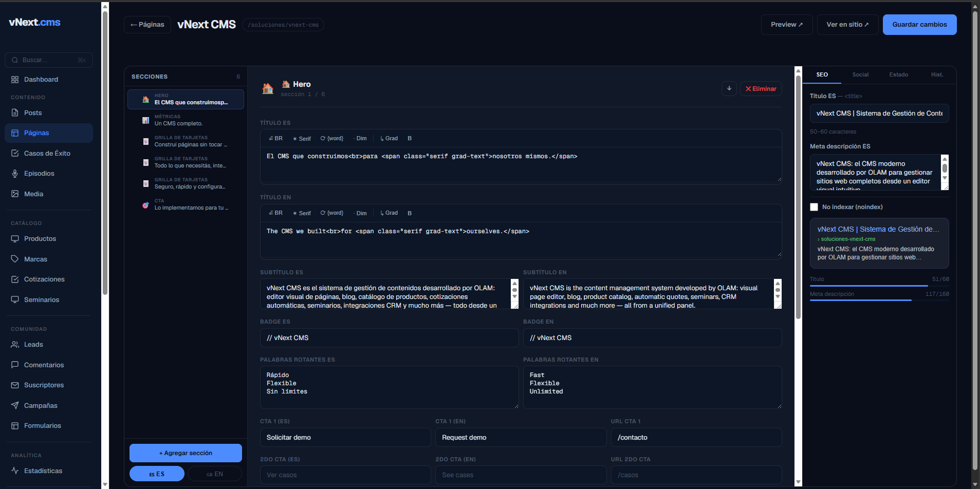The image size is (980, 489).
Task: Switch to the Estado tab
Action: [x=899, y=75]
